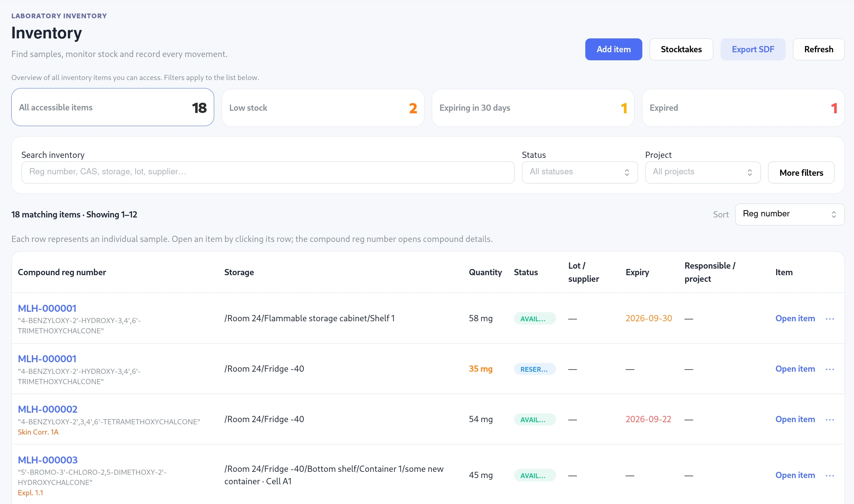Open item for the MLH-000003 row
854x504 pixels.
pos(795,475)
